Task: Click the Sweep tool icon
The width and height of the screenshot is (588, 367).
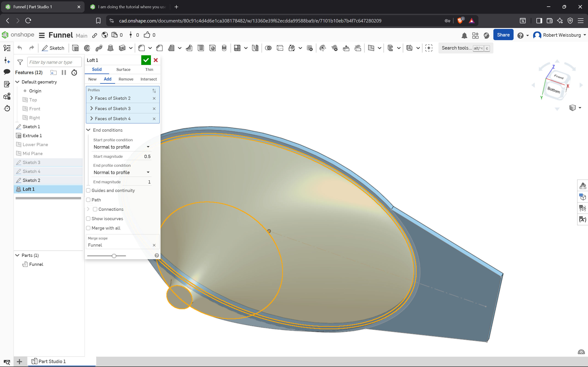Action: pyautogui.click(x=99, y=48)
